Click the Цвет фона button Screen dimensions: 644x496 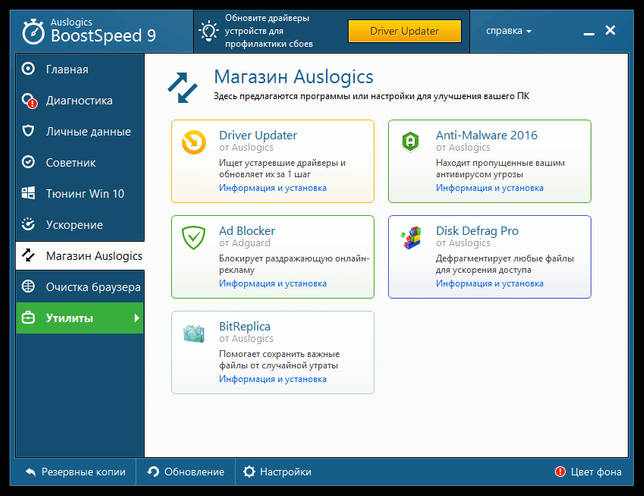click(x=588, y=472)
